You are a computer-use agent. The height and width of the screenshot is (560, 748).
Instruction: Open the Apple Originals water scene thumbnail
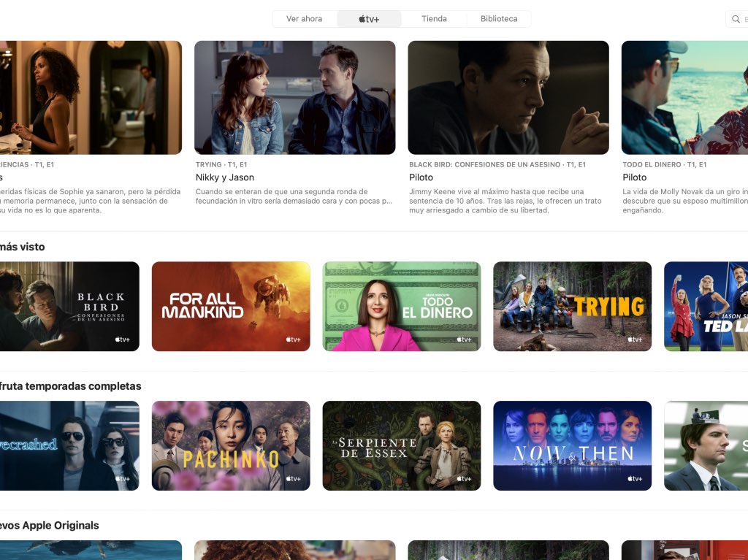(x=91, y=550)
